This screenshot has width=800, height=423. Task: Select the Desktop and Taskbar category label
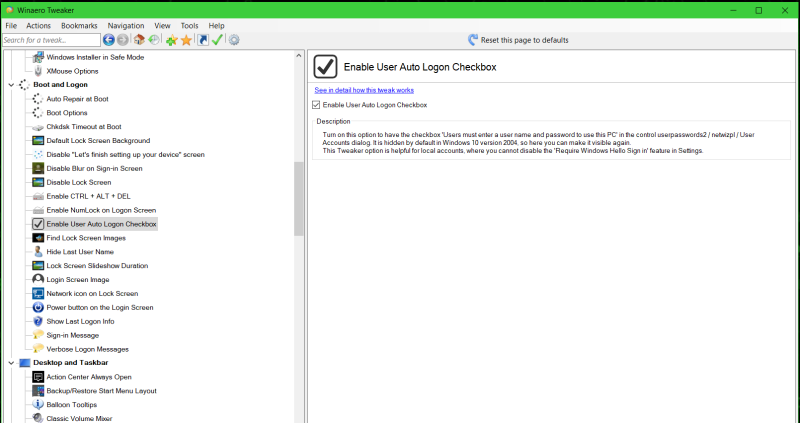(70, 363)
